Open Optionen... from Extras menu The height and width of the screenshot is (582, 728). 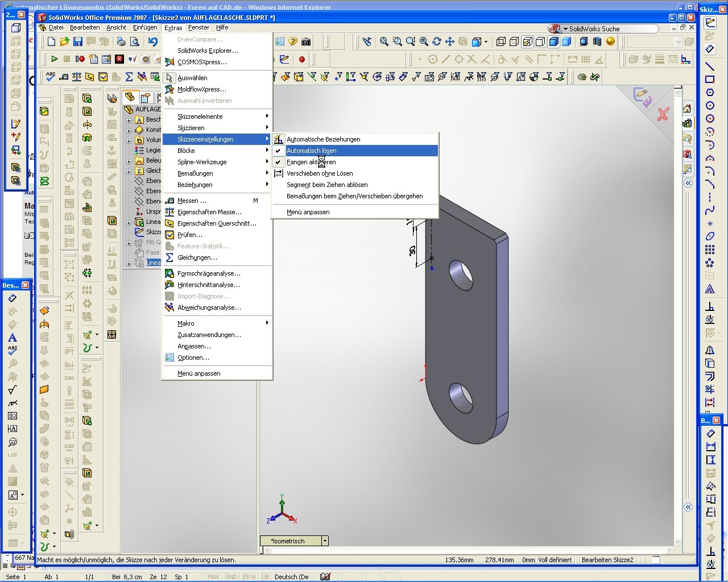pos(217,357)
